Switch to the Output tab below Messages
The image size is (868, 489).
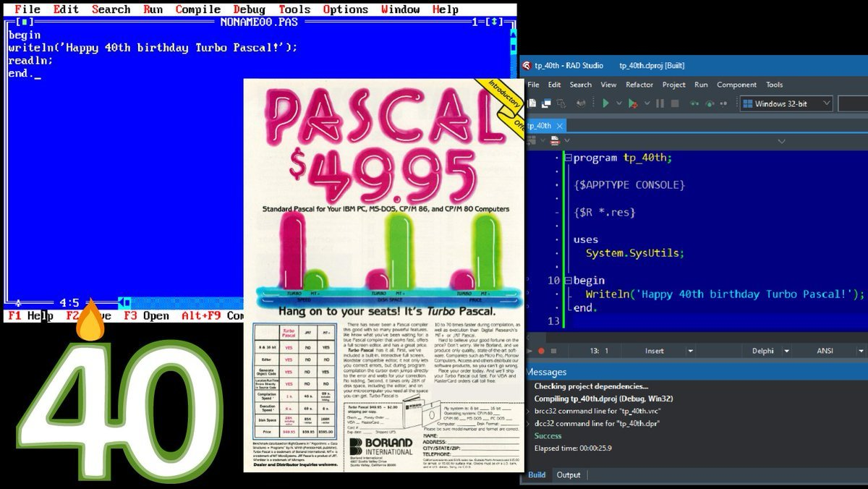point(569,475)
